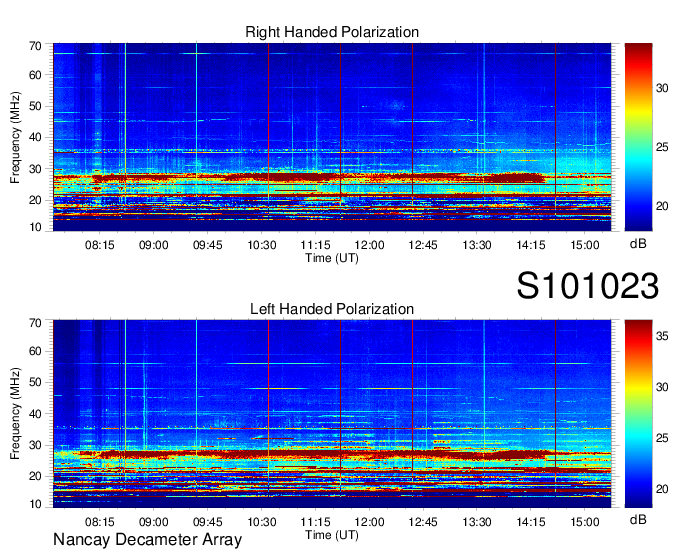680x552 pixels.
Task: Click the 13:30 time tick of the left-handed plot
Action: pos(477,522)
